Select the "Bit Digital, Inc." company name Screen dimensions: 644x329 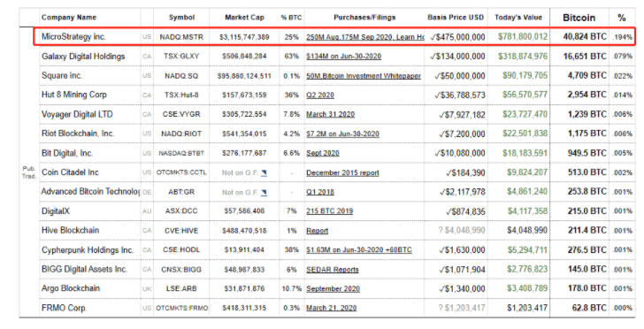click(x=67, y=153)
